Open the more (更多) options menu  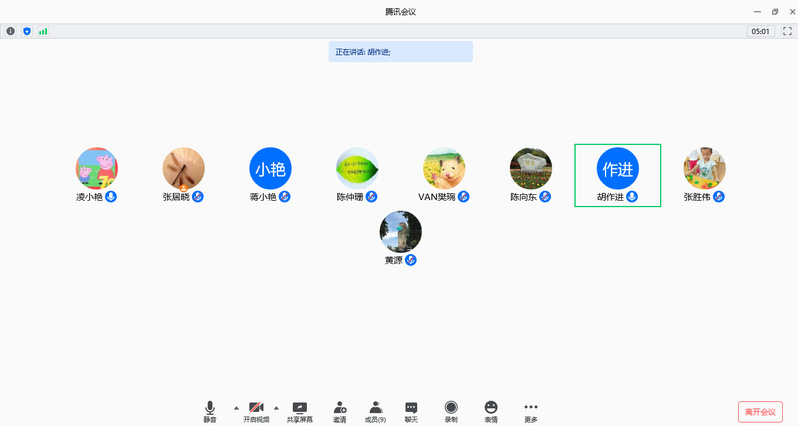531,411
